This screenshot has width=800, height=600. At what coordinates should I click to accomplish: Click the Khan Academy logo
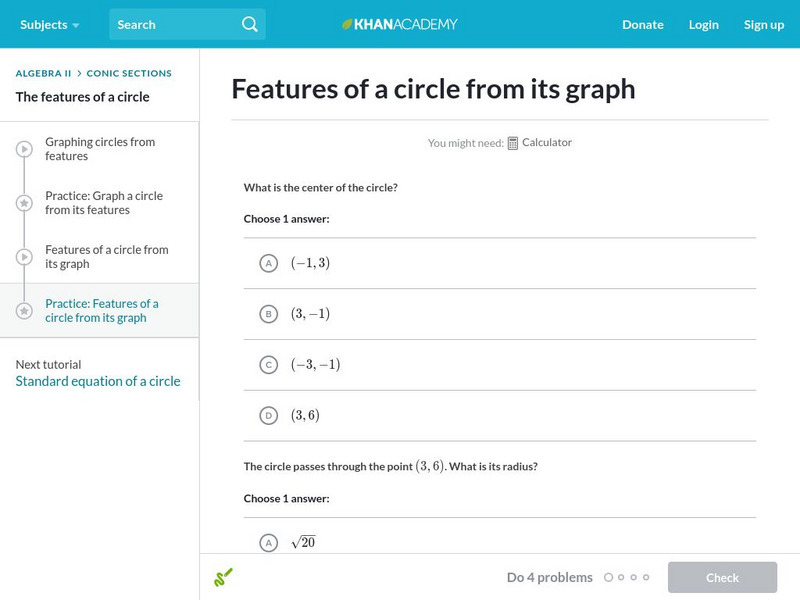pyautogui.click(x=400, y=24)
